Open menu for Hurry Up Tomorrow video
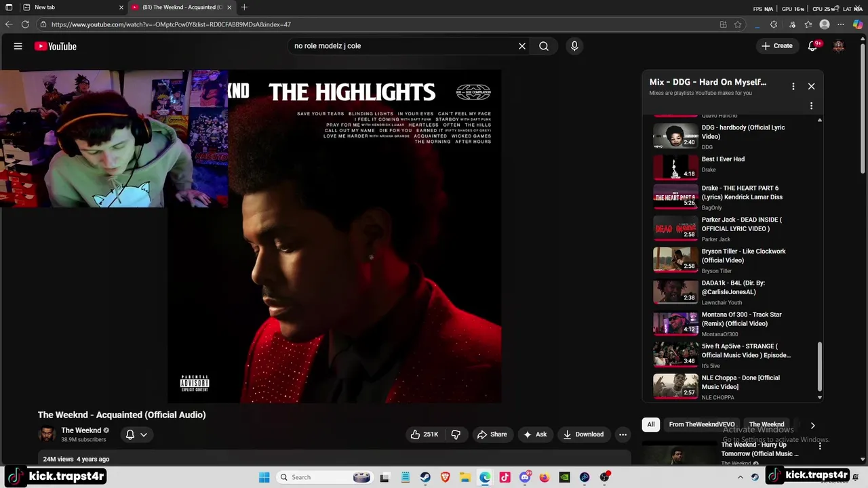The width and height of the screenshot is (868, 488). (x=820, y=446)
